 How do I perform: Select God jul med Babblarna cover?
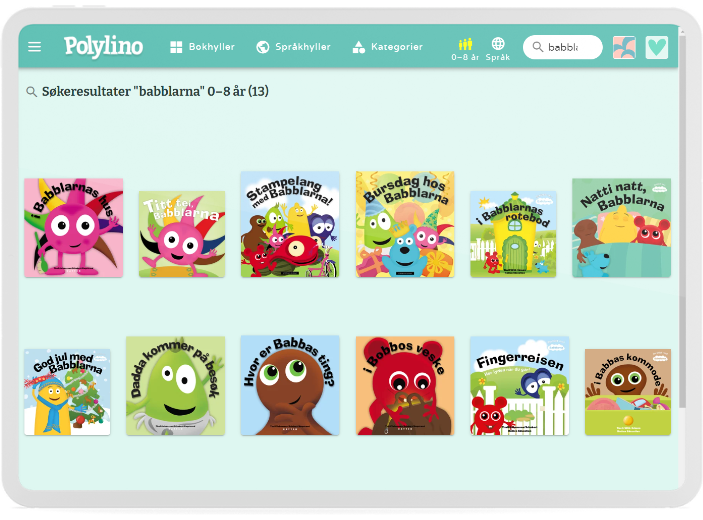(67, 391)
